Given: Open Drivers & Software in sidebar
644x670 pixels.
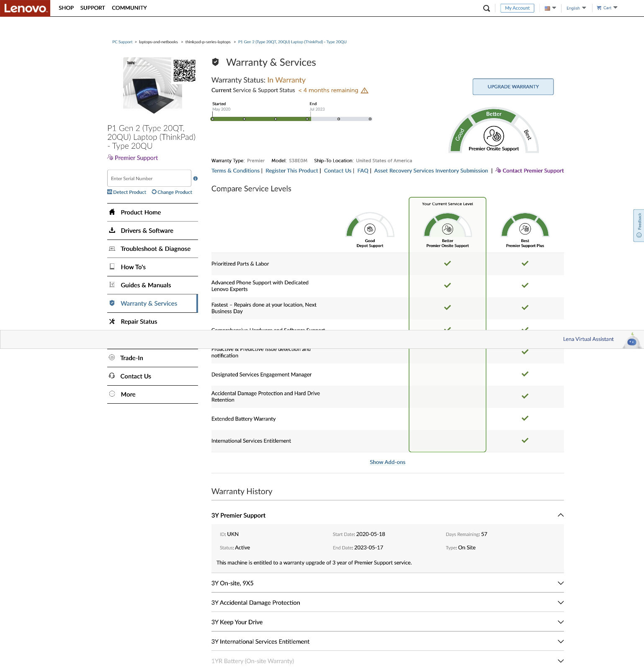Looking at the screenshot, I should [152, 231].
